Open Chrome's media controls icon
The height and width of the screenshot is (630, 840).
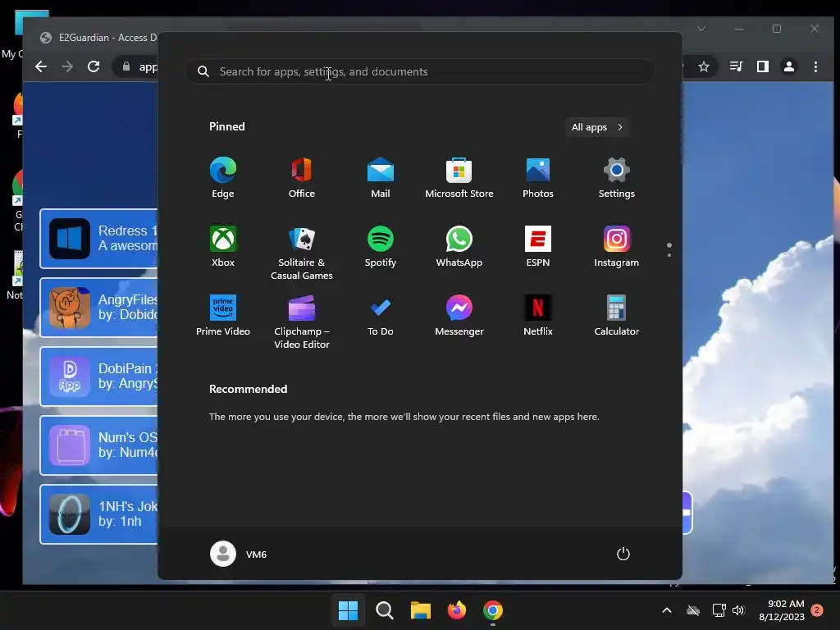[736, 66]
